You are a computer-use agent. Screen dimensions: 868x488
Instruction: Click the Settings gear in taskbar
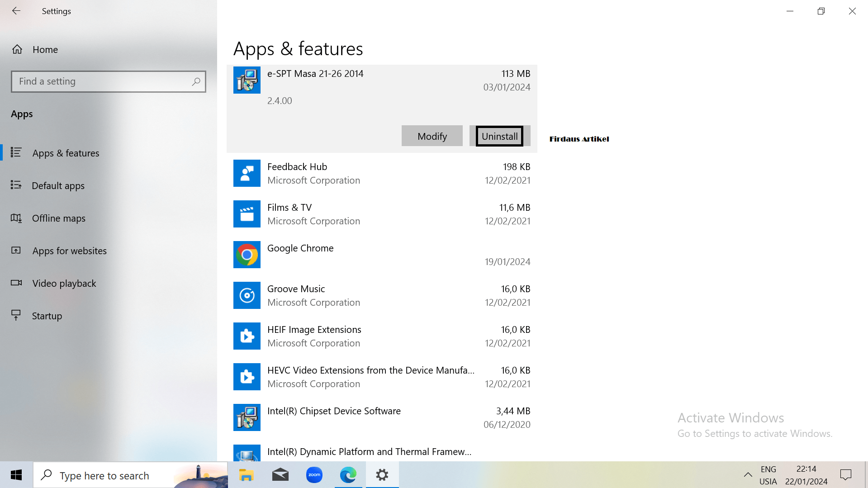[382, 475]
